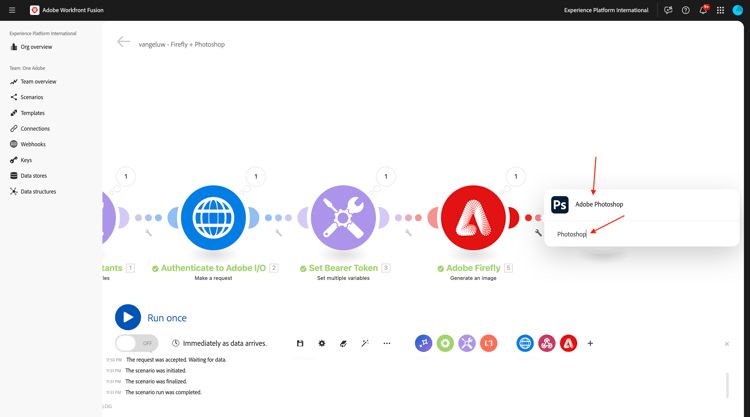Click the Adobe Workfront Fusion logo
This screenshot has height=417, width=750.
tap(34, 10)
